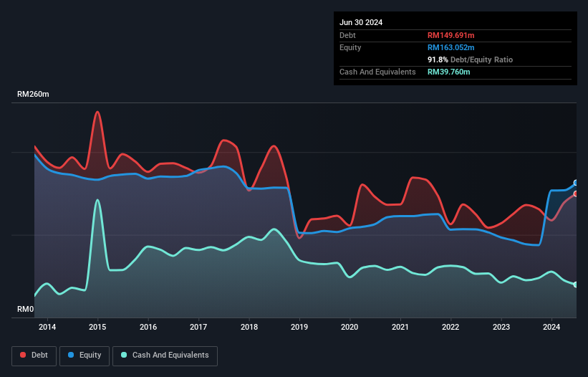Click the 2015 debt peak on chart
The image size is (588, 377).
tap(97, 112)
